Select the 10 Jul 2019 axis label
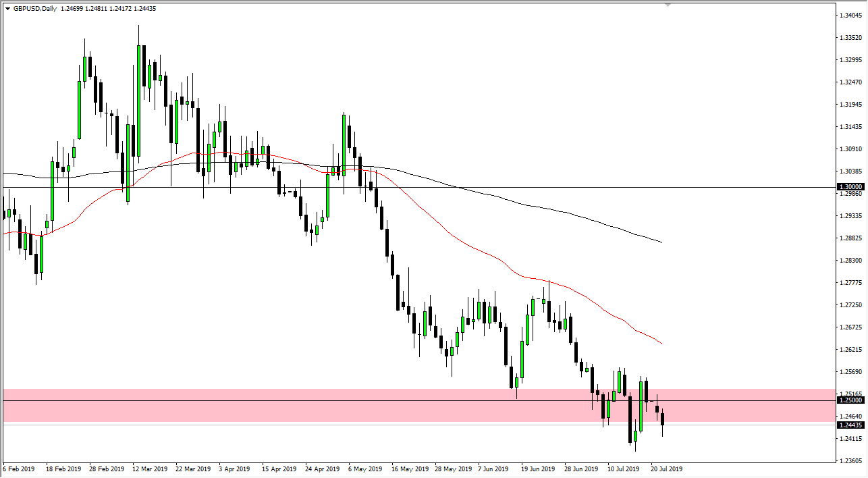The image size is (868, 478). [624, 468]
